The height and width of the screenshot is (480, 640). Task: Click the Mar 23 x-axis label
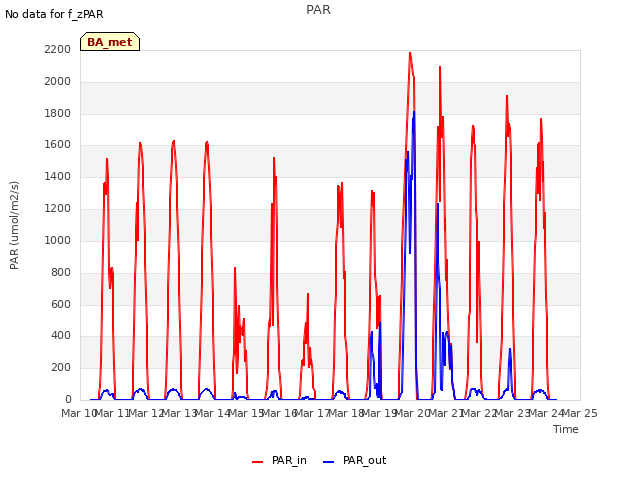(x=513, y=413)
